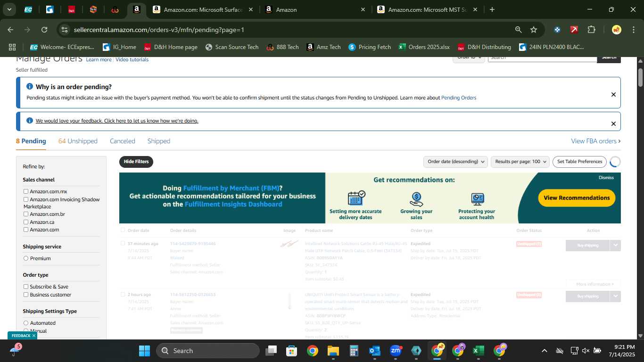Check the Amazon.com sales channel
Viewport: 644px width, 362px height.
[26, 230]
